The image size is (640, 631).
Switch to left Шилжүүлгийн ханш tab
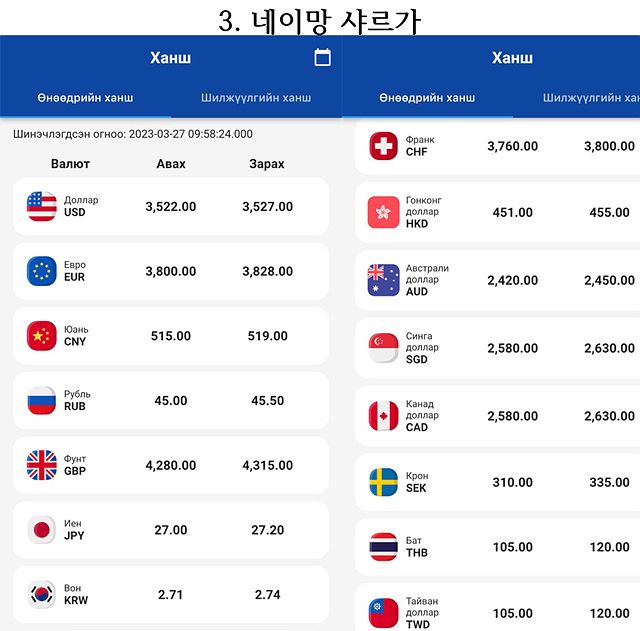[x=256, y=98]
